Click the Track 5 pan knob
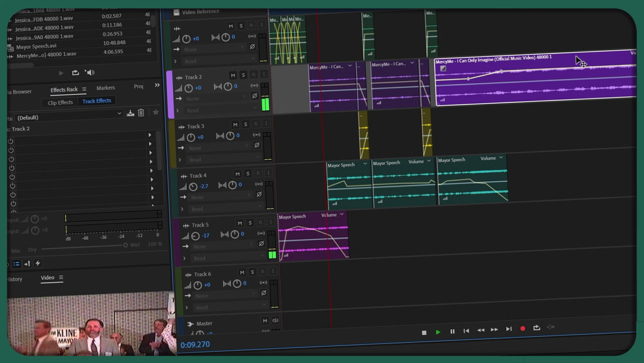This screenshot has width=644, height=363. pyautogui.click(x=234, y=234)
